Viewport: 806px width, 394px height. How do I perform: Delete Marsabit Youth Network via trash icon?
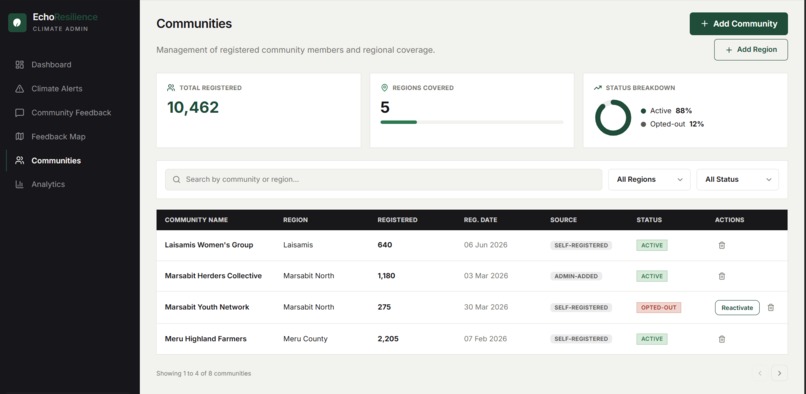(x=771, y=308)
